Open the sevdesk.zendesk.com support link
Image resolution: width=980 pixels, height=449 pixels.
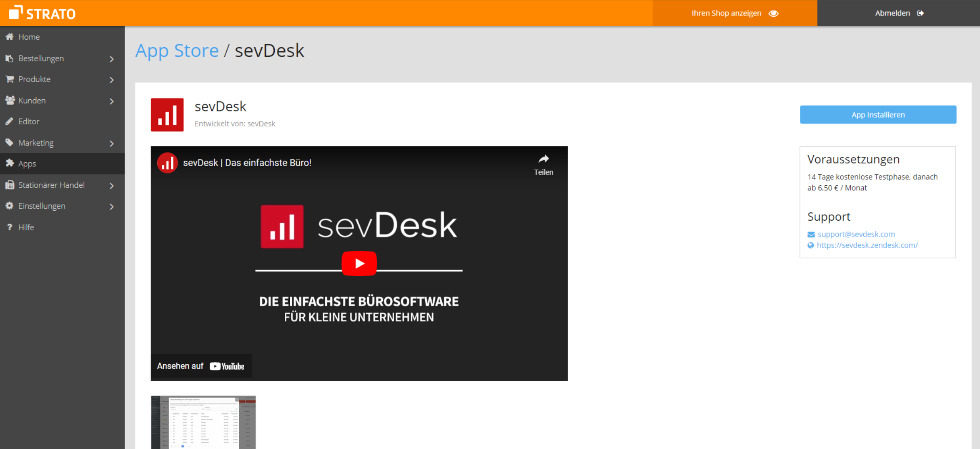pos(867,245)
